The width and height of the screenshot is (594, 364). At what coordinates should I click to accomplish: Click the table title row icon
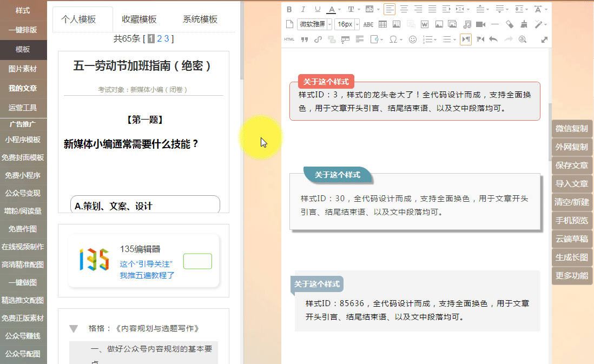345,39
